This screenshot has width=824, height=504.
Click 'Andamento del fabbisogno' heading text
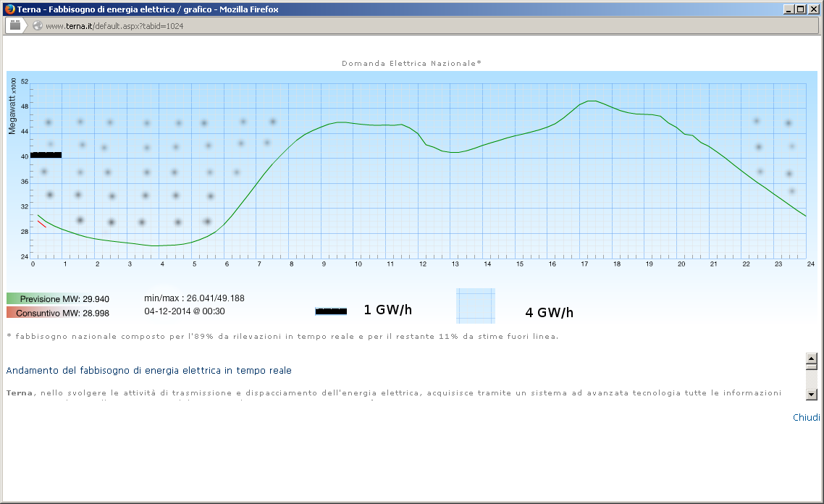[148, 370]
